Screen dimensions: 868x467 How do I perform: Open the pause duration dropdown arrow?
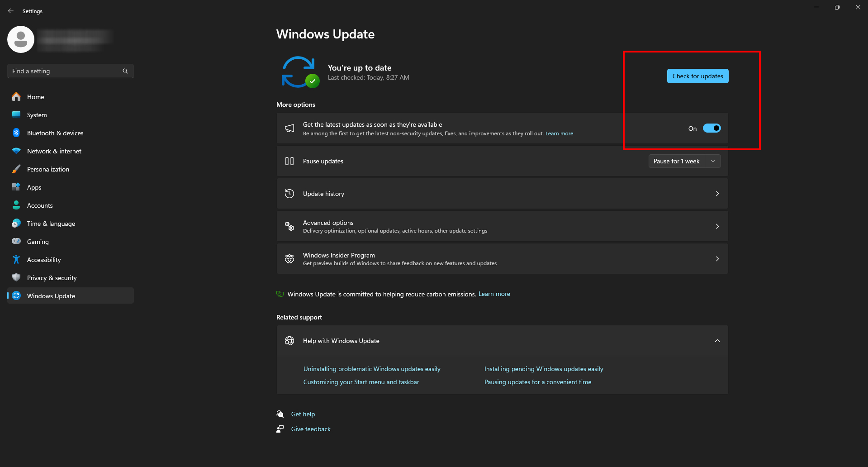[713, 161]
